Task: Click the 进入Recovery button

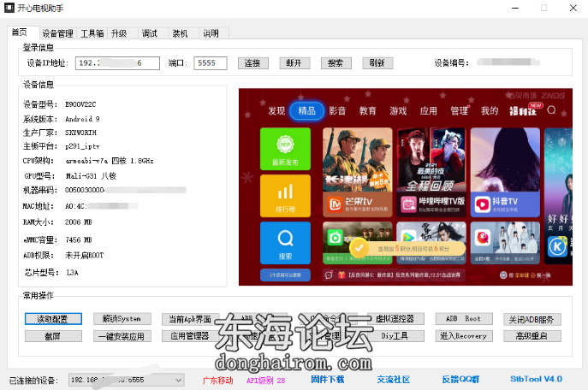Action: pyautogui.click(x=464, y=336)
